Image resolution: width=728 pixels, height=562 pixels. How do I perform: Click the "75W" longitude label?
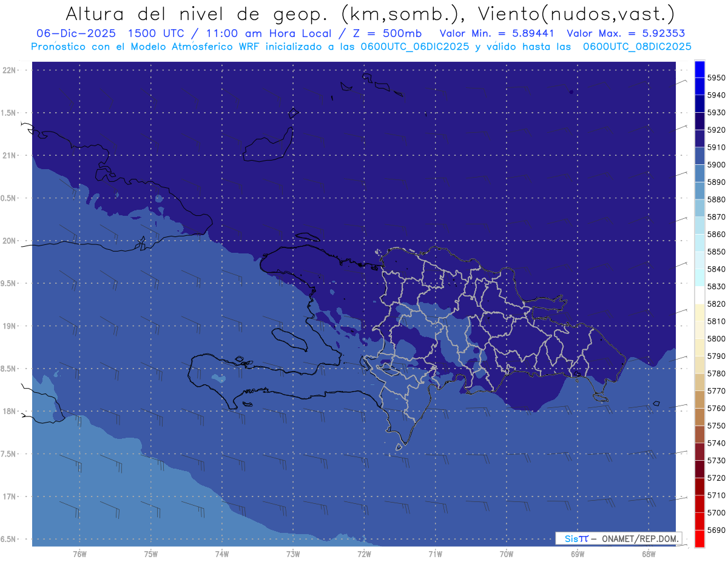[x=151, y=555]
